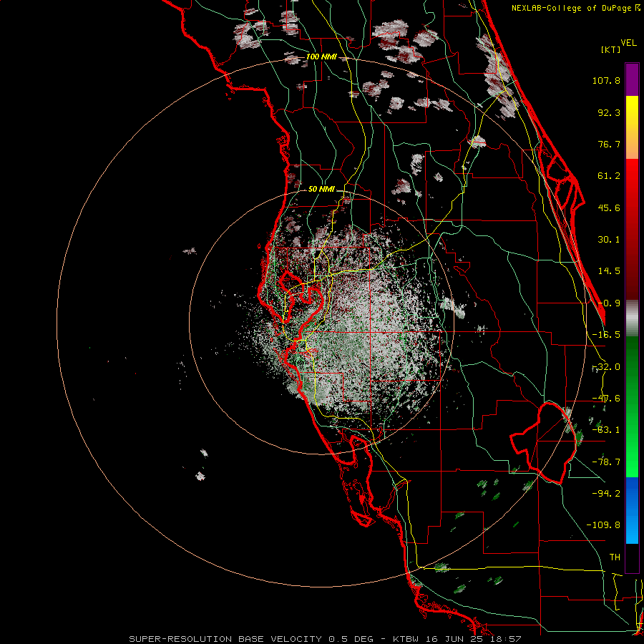Image resolution: width=644 pixels, height=644 pixels.
Task: Click the -78.7 legend value
Action: (606, 462)
